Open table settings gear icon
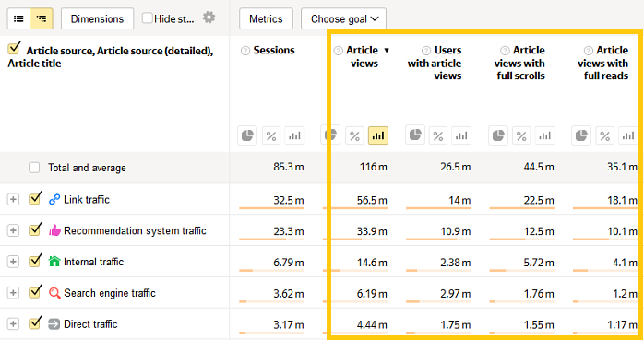Image resolution: width=644 pixels, height=340 pixels. click(209, 18)
